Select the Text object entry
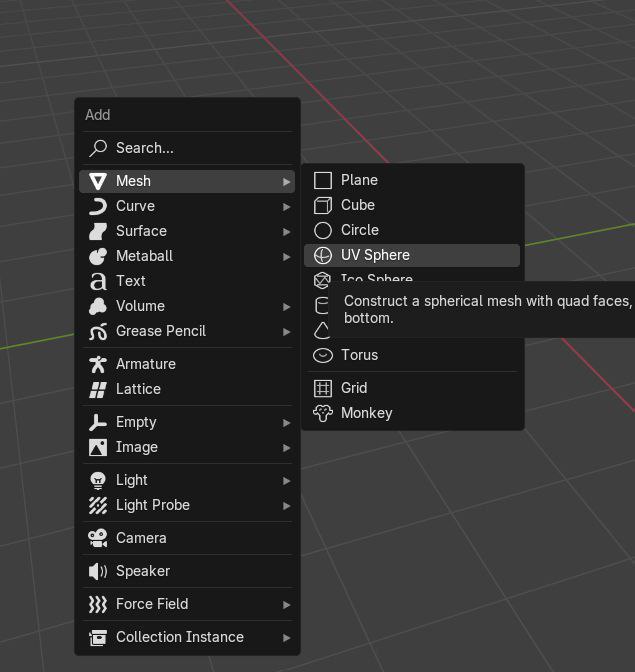Screen dimensions: 635x672 click(x=131, y=281)
